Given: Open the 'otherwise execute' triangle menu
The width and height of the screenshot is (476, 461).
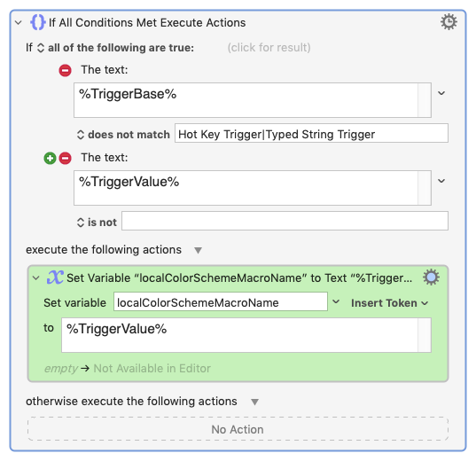Looking at the screenshot, I should click(x=254, y=402).
